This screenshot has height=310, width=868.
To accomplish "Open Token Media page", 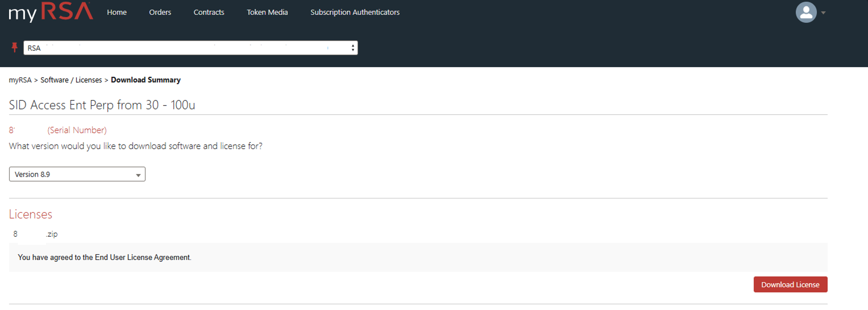I will [x=267, y=12].
